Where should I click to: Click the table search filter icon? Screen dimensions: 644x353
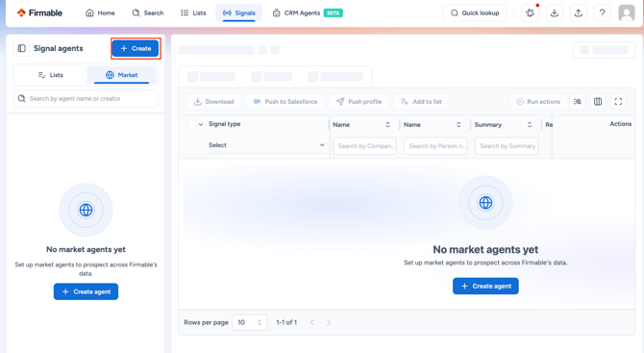click(x=578, y=102)
